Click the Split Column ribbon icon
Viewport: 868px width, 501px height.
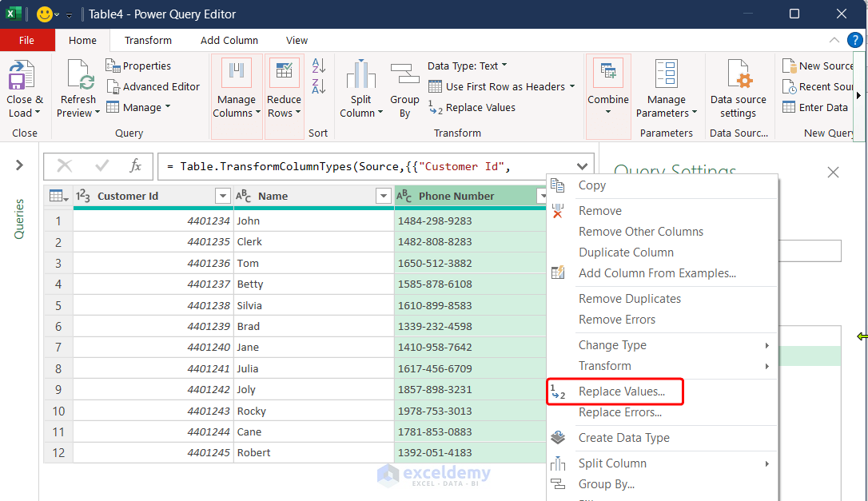point(361,74)
